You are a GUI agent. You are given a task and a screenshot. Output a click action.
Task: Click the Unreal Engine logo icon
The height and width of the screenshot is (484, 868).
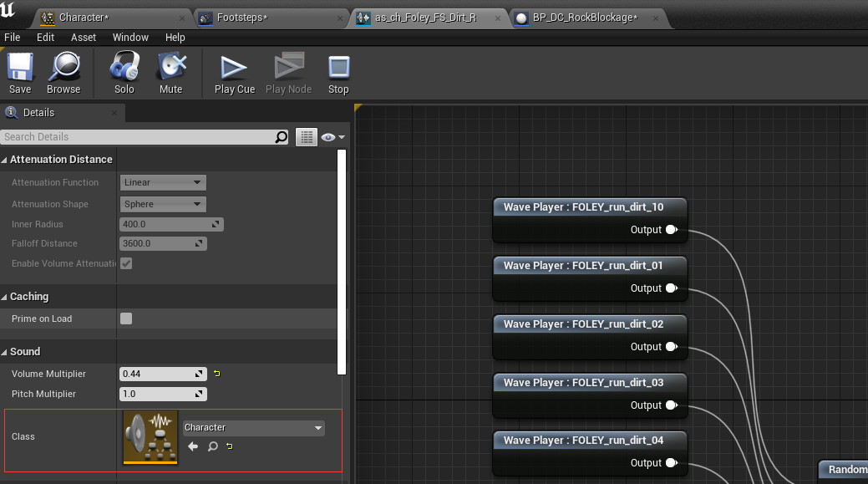8,9
